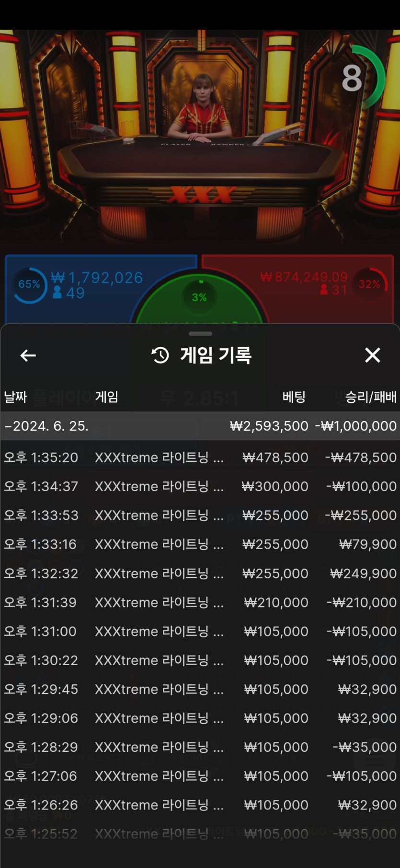The width and height of the screenshot is (400, 868).
Task: Open the 1:31:00 game record
Action: [x=200, y=631]
